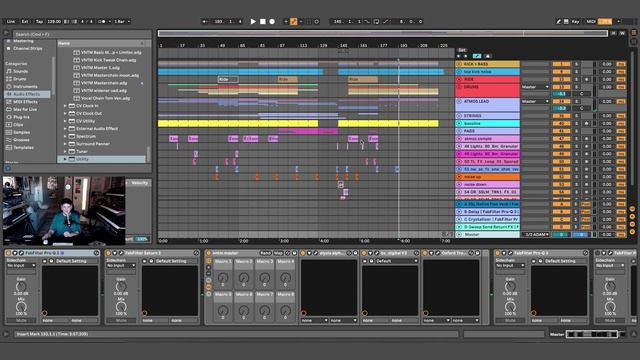
Task: Enable Draw Mode pencil icon
Action: point(559,22)
